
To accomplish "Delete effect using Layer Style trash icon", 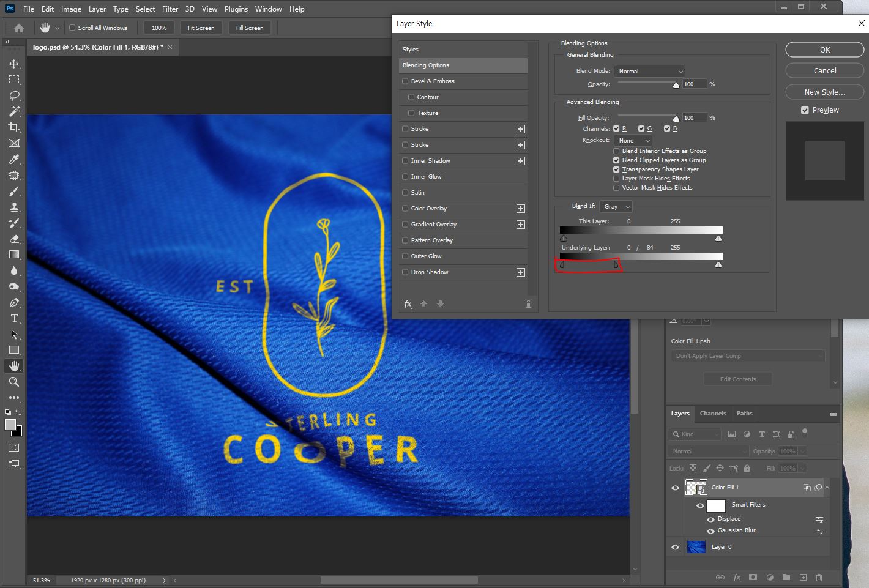I will [529, 304].
